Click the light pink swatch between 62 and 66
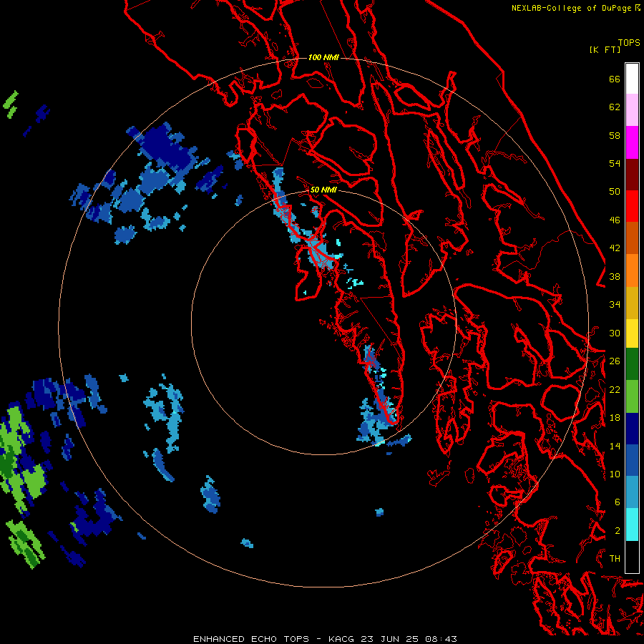Image resolution: width=644 pixels, height=644 pixels. [632, 110]
